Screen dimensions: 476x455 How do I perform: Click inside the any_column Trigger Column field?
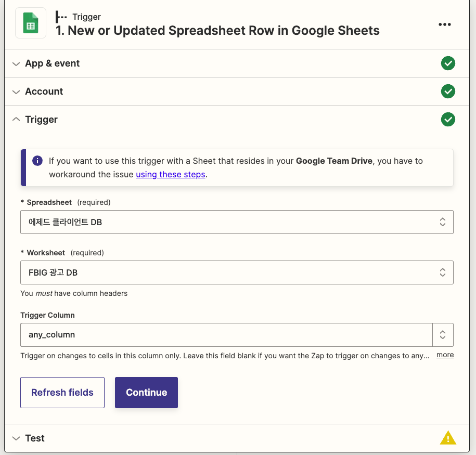click(226, 334)
